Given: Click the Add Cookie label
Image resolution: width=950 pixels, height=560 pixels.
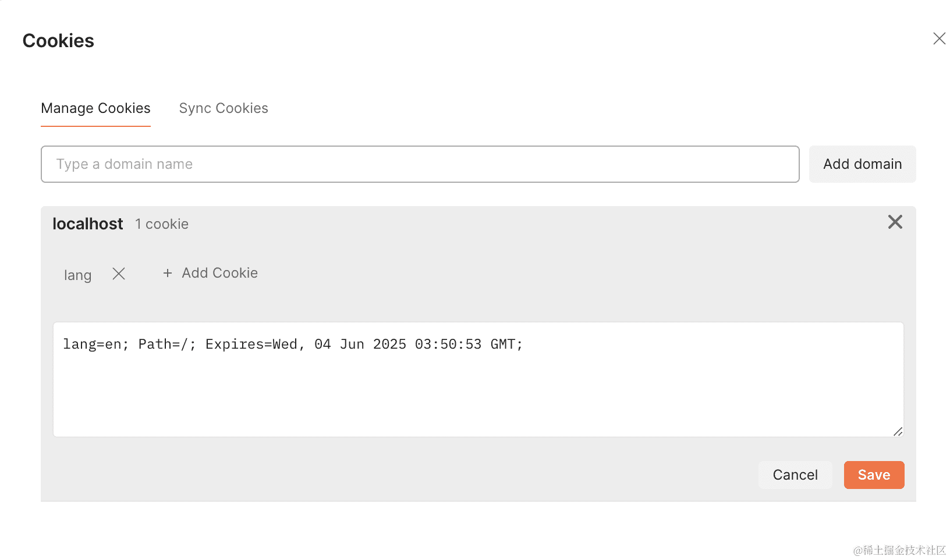Looking at the screenshot, I should [219, 273].
